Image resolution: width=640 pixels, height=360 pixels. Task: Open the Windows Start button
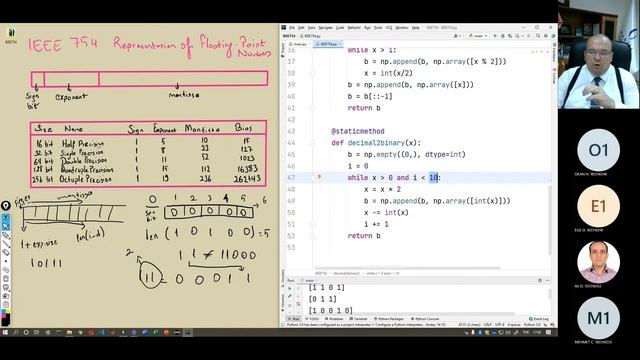coord(5,333)
